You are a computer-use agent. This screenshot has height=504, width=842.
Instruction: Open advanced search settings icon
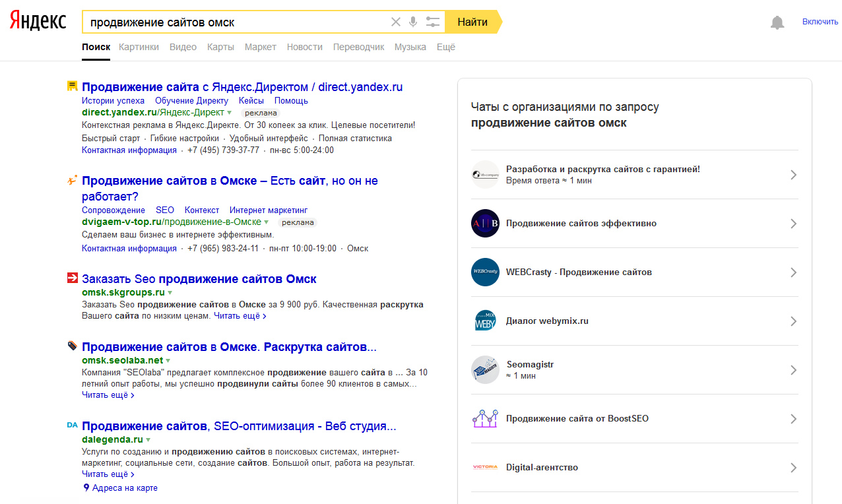tap(432, 22)
